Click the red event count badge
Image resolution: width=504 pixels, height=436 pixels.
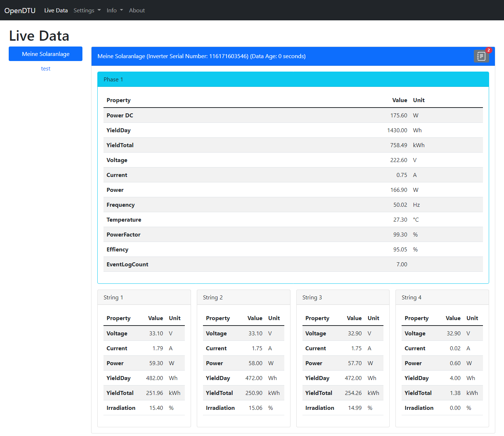tap(488, 50)
